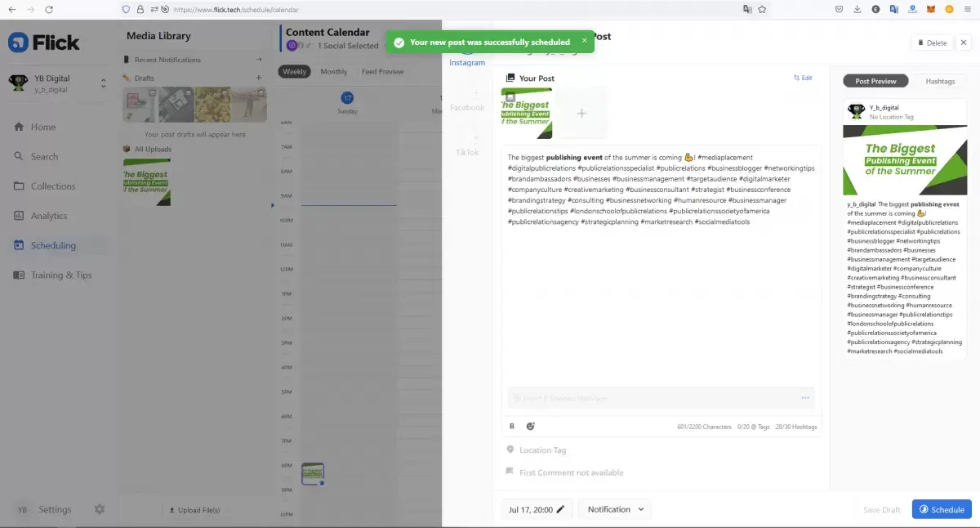Image resolution: width=980 pixels, height=528 pixels.
Task: Open the emoji picker
Action: [x=530, y=426]
